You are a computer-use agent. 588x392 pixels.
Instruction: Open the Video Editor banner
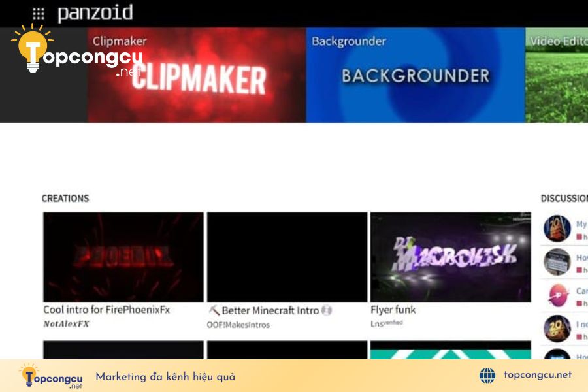557,75
